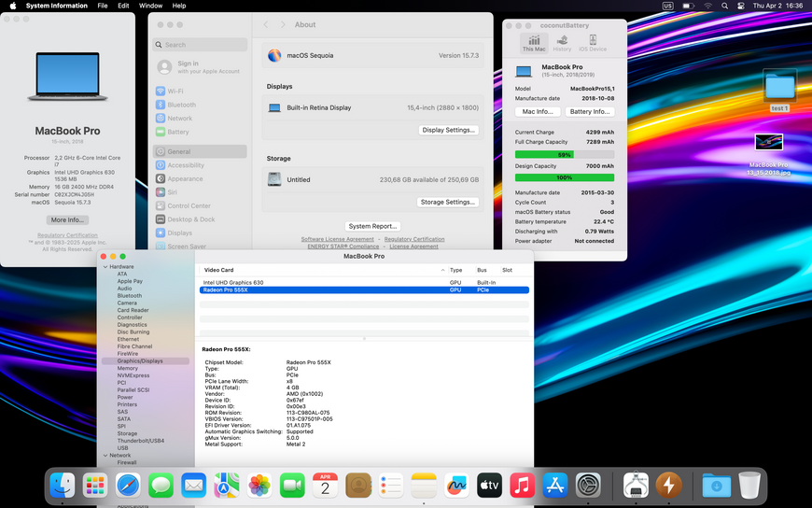Launch FaceTime from the Dock

coord(292,486)
